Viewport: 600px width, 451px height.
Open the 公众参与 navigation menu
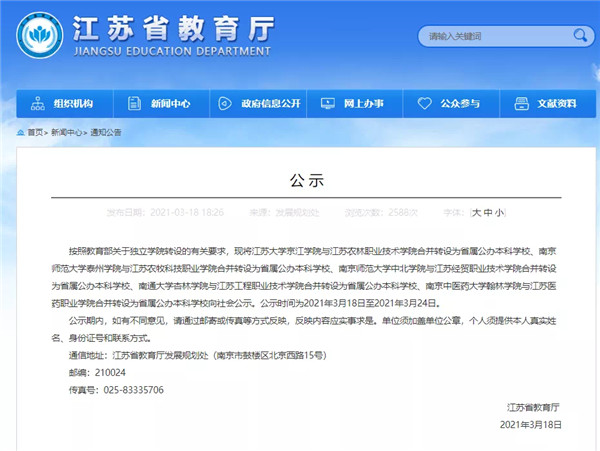pyautogui.click(x=461, y=103)
